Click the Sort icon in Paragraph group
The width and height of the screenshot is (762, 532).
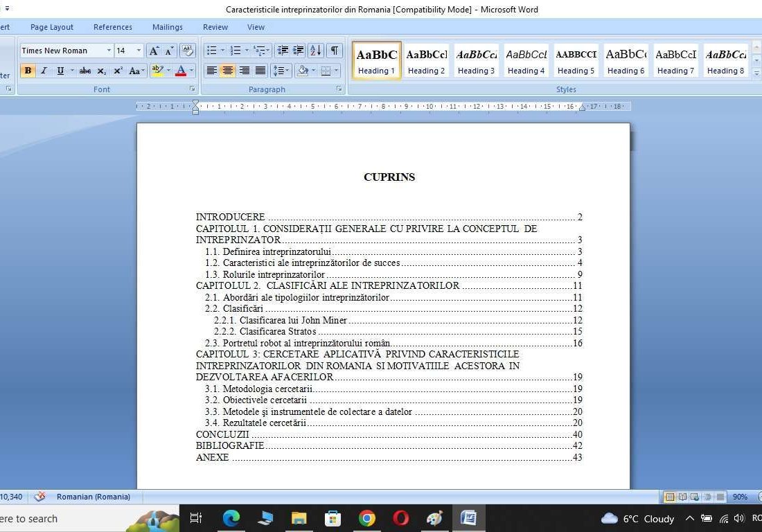pyautogui.click(x=315, y=51)
